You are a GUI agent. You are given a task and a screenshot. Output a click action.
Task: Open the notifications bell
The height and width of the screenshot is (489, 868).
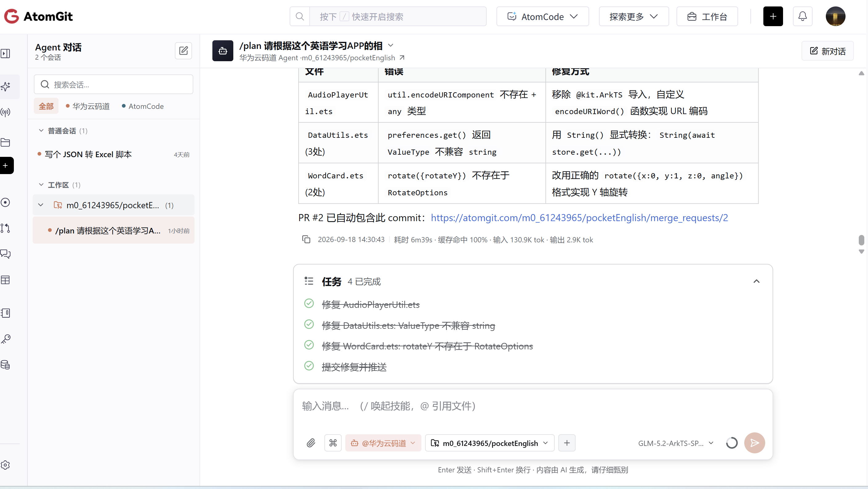point(802,16)
